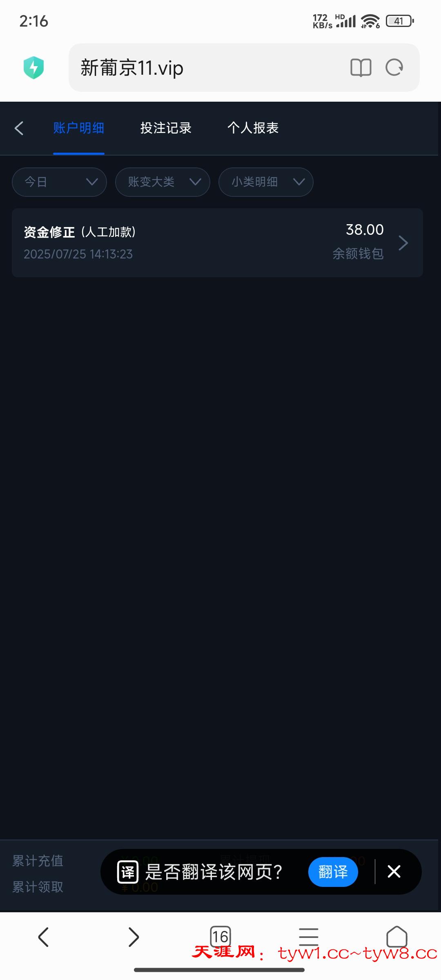
Task: Go to browser home page icon
Action: tap(397, 936)
